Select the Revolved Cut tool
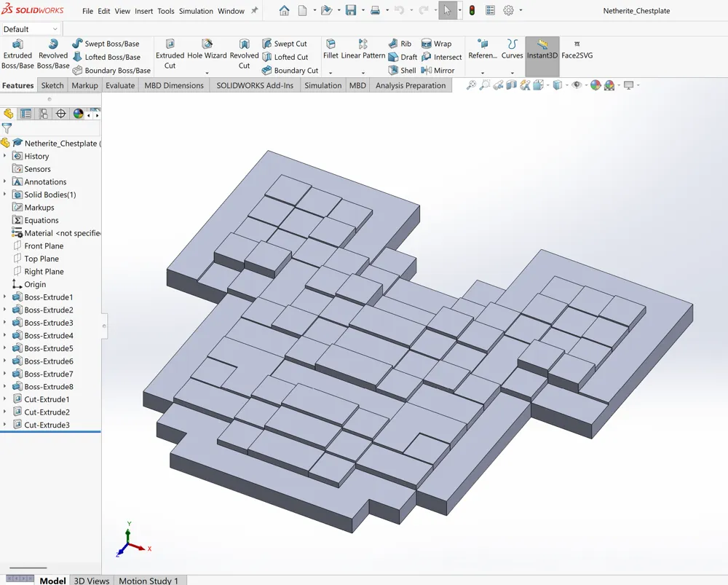 pyautogui.click(x=244, y=55)
